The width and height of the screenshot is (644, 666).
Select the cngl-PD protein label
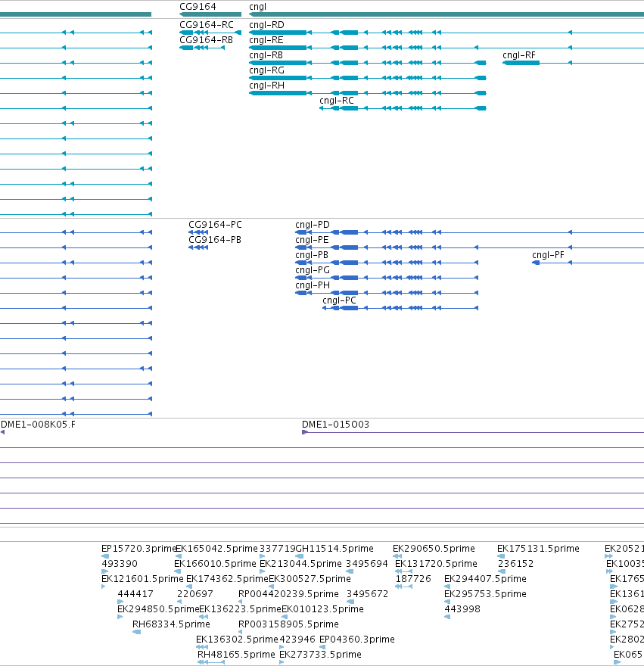pos(313,225)
